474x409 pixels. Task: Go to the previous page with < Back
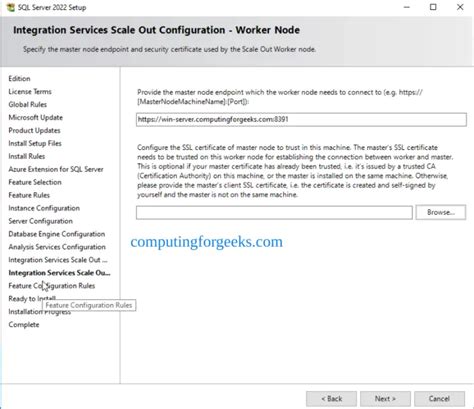pyautogui.click(x=331, y=399)
